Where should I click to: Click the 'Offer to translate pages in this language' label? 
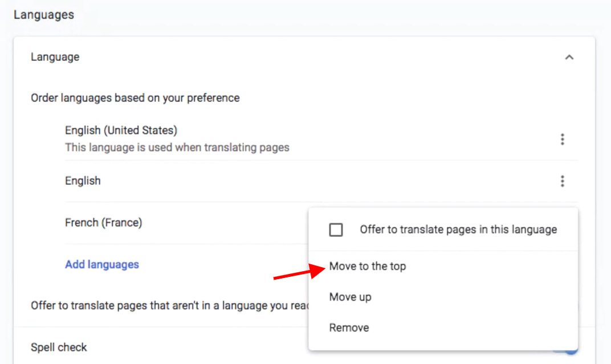(x=458, y=230)
